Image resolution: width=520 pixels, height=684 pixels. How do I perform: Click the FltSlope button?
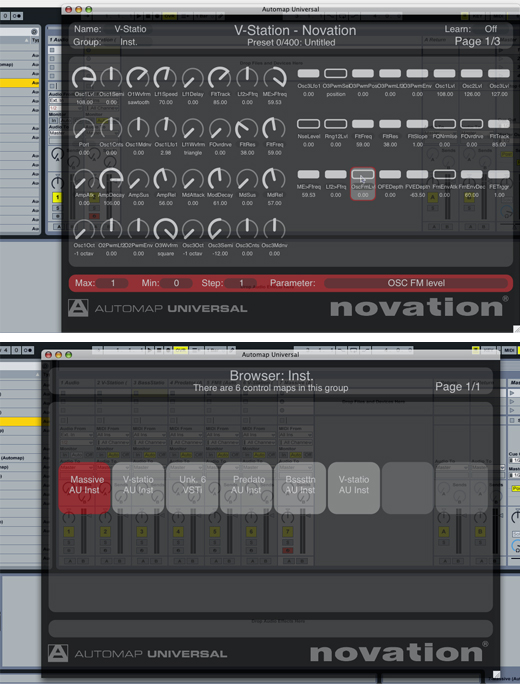417,124
